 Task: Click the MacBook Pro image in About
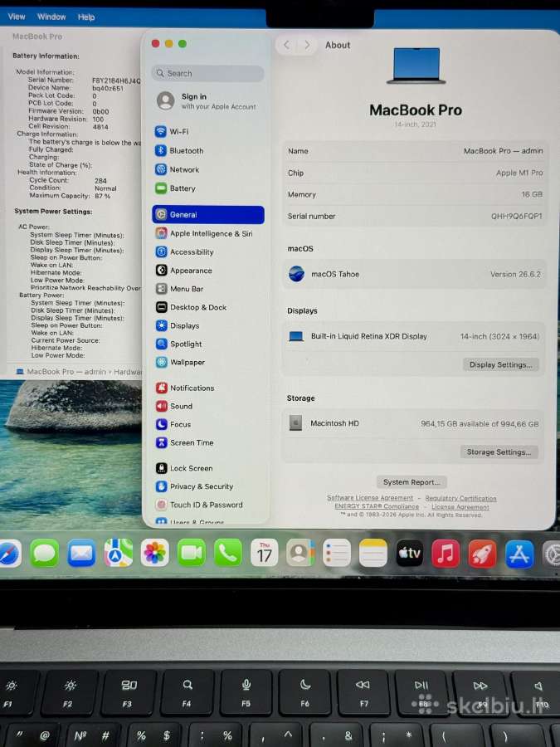[x=416, y=66]
